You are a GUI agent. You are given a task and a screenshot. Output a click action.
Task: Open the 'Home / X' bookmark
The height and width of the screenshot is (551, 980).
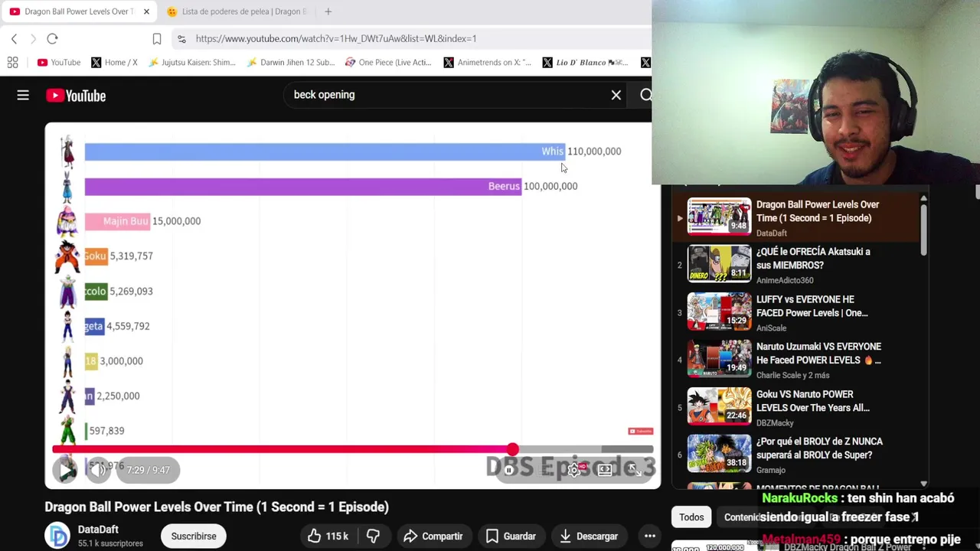pyautogui.click(x=114, y=63)
